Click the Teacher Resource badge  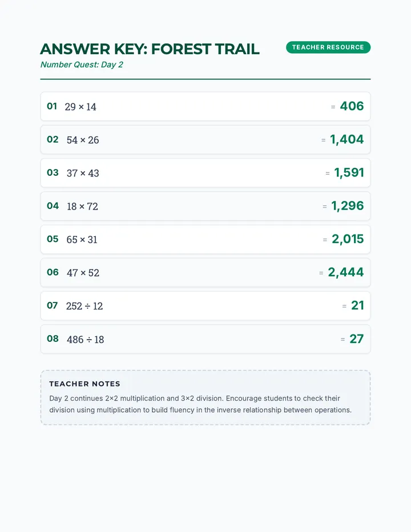(328, 47)
